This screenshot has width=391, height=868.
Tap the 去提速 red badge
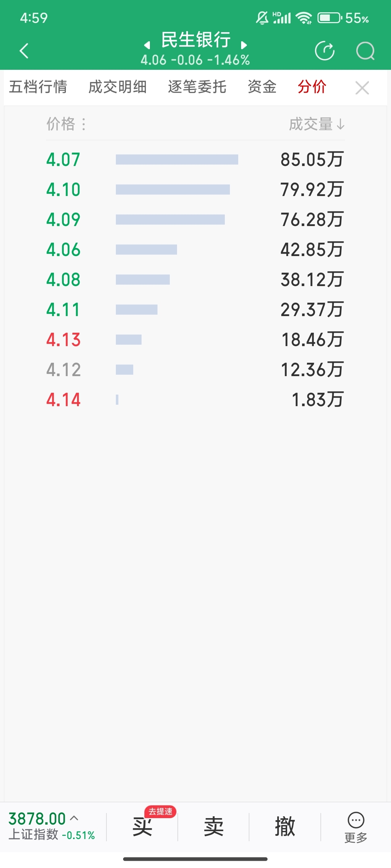(160, 811)
